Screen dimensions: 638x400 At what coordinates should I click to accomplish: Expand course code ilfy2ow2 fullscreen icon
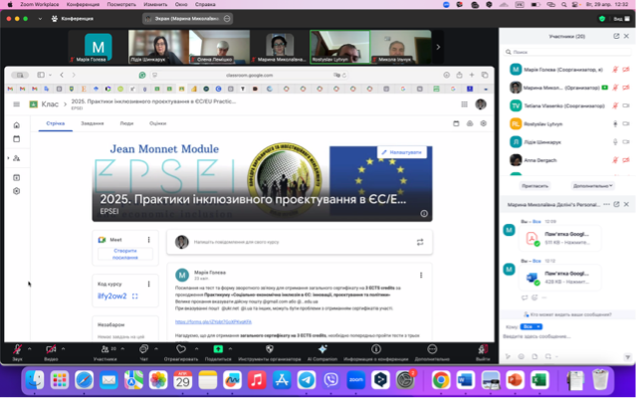click(135, 296)
